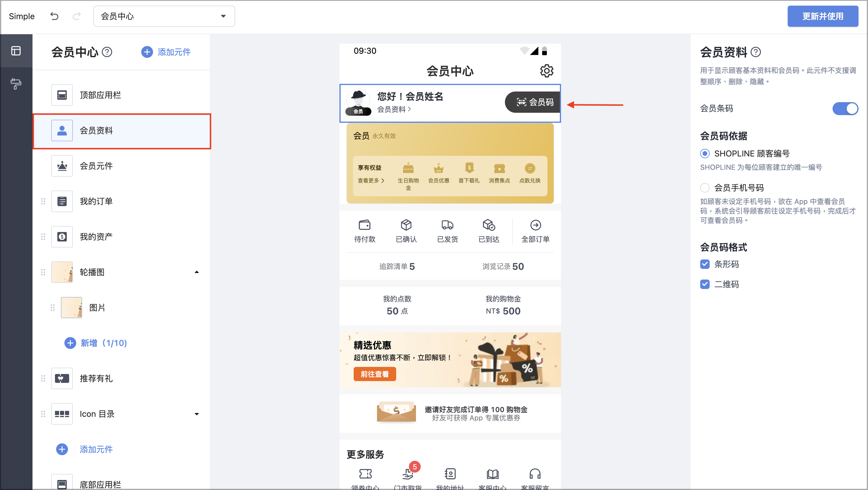Screen dimensions: 868x490
Task: Select 图片 sub-item under 轮播图
Action: click(x=122, y=308)
